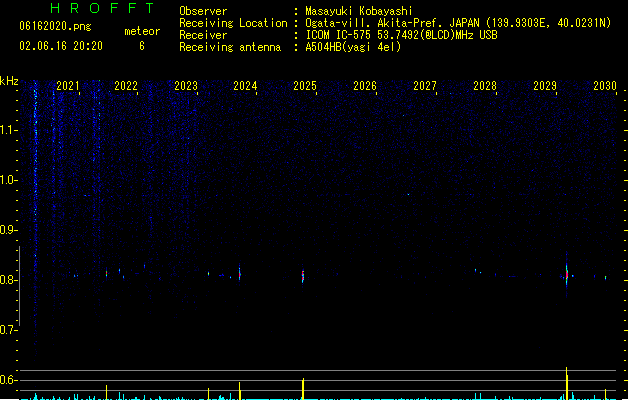
Task: Click the 2030 time axis marker
Action: (605, 86)
